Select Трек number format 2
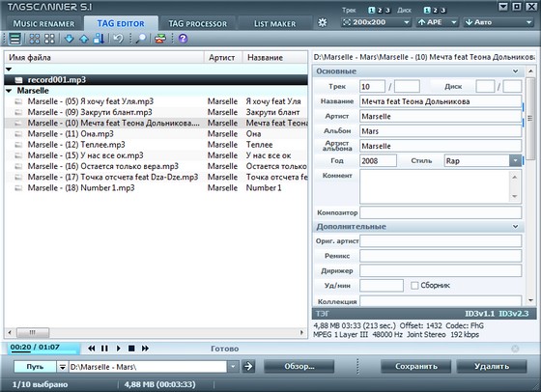The width and height of the screenshot is (541, 392). click(x=380, y=11)
